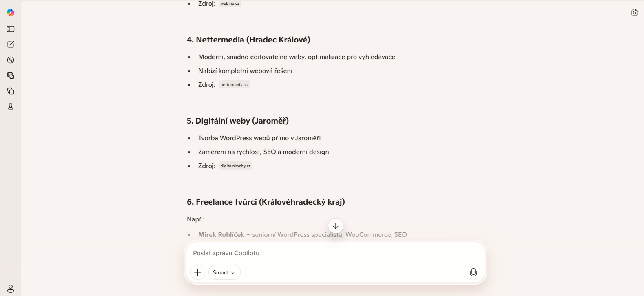The image size is (644, 296).
Task: Open the Pages stacked-squares icon
Action: 11,91
